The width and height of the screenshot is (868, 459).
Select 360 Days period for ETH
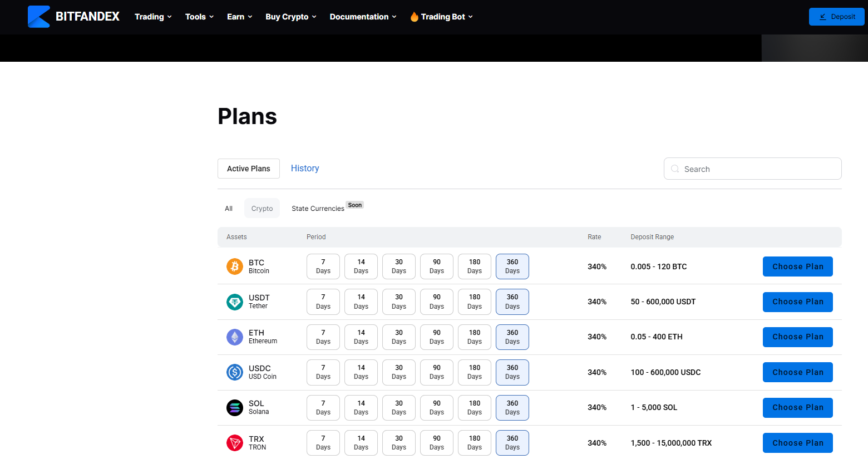click(512, 337)
